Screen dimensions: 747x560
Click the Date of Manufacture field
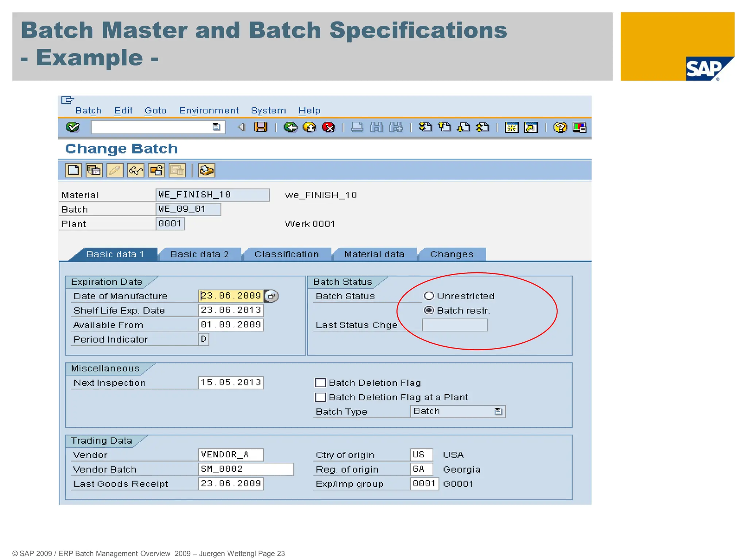click(x=231, y=296)
